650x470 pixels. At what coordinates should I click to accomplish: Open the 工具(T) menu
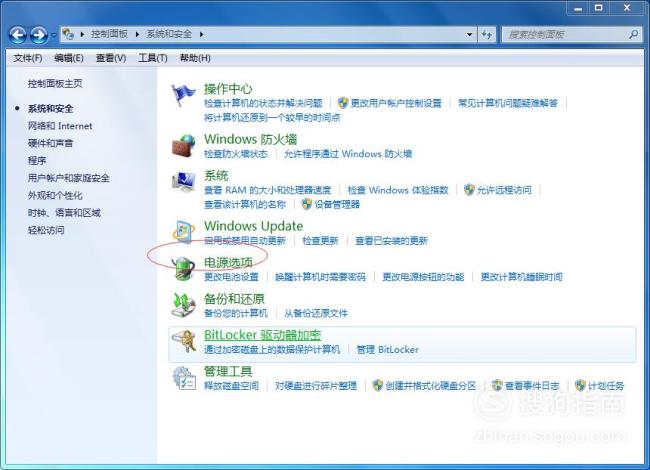click(x=153, y=58)
